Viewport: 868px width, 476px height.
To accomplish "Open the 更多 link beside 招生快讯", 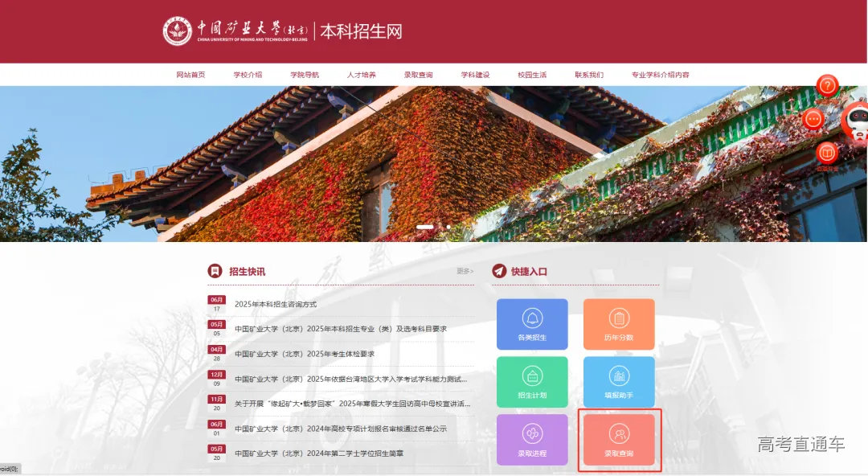I will (465, 272).
